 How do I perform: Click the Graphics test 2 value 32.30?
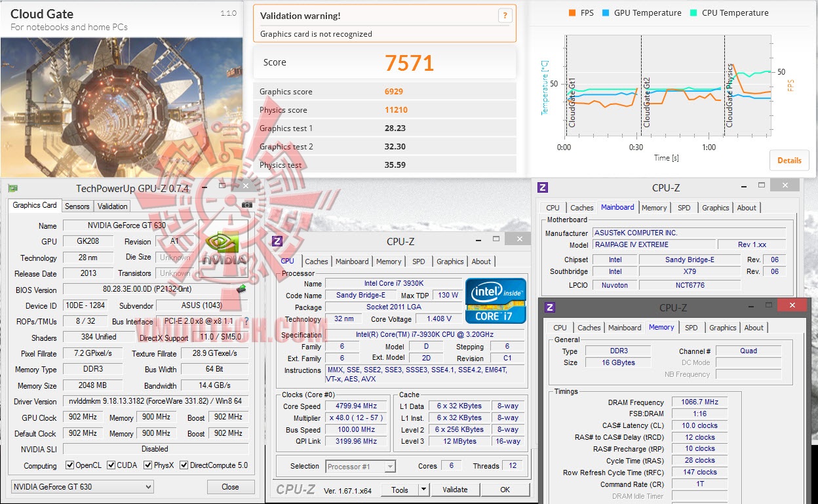(x=395, y=147)
